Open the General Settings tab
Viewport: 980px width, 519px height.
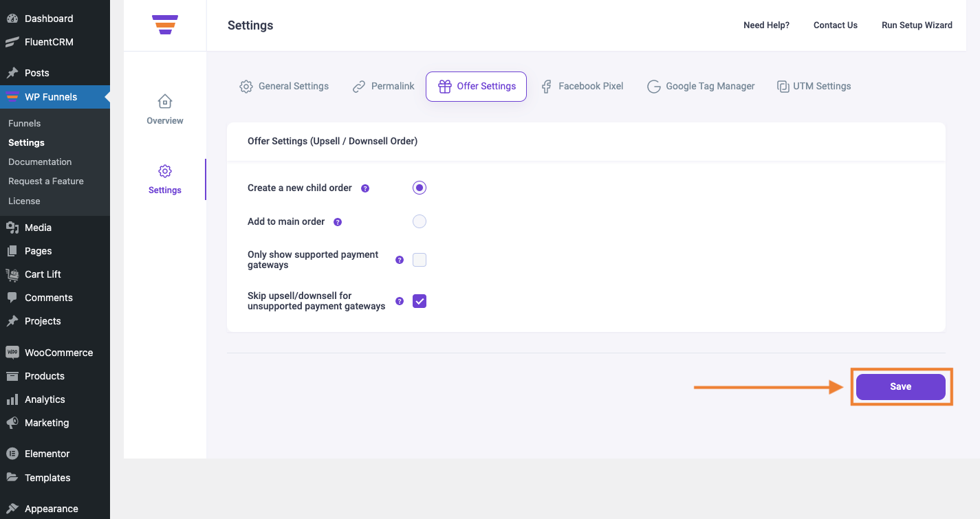284,87
